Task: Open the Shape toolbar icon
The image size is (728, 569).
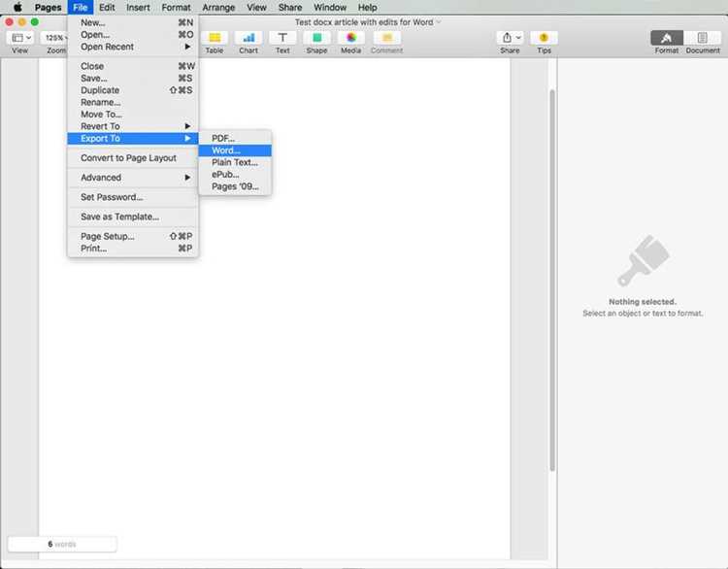Action: tap(316, 38)
